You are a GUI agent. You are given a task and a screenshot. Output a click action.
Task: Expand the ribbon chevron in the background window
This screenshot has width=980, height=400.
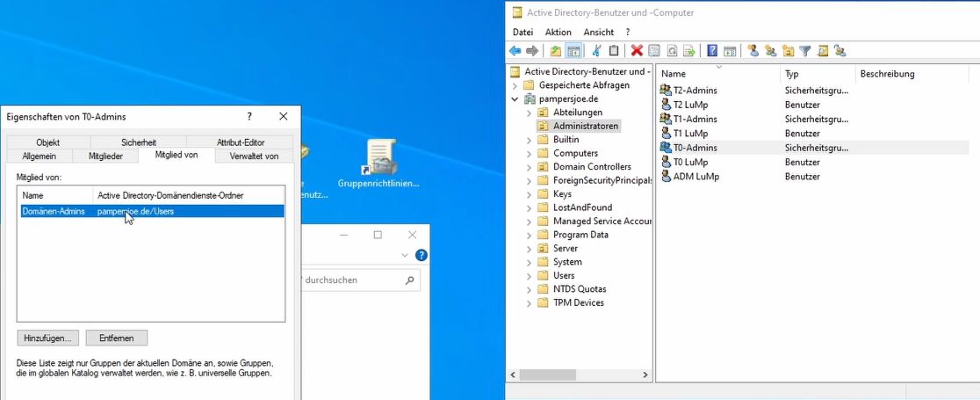[x=404, y=255]
